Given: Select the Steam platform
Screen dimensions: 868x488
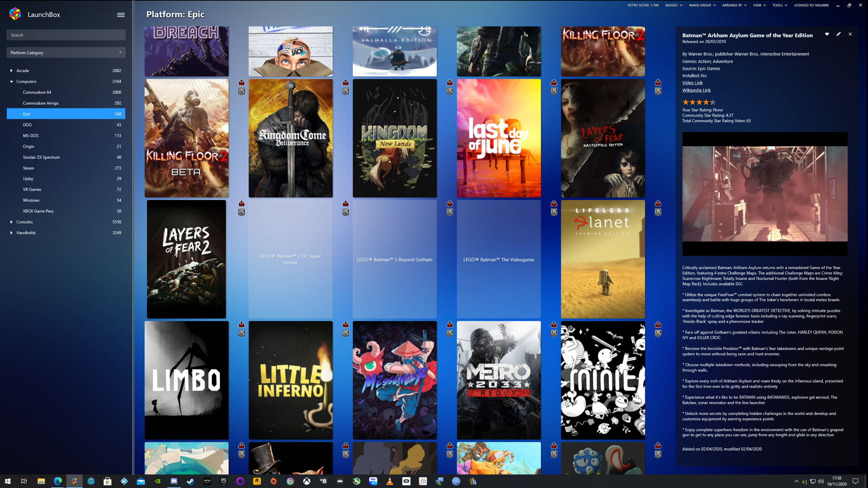Looking at the screenshot, I should [x=66, y=168].
